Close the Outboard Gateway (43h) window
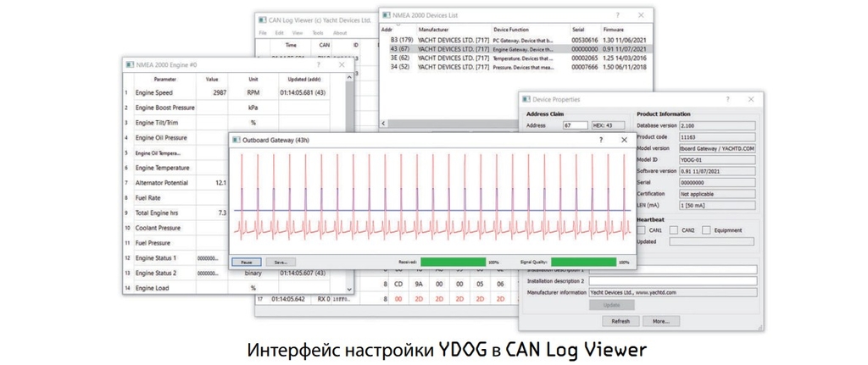Screen dimensions: 868x365 [624, 140]
